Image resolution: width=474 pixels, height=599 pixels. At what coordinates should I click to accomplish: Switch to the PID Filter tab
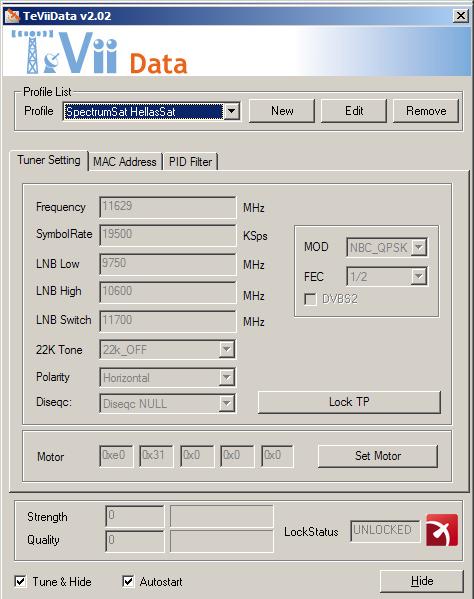click(x=190, y=162)
